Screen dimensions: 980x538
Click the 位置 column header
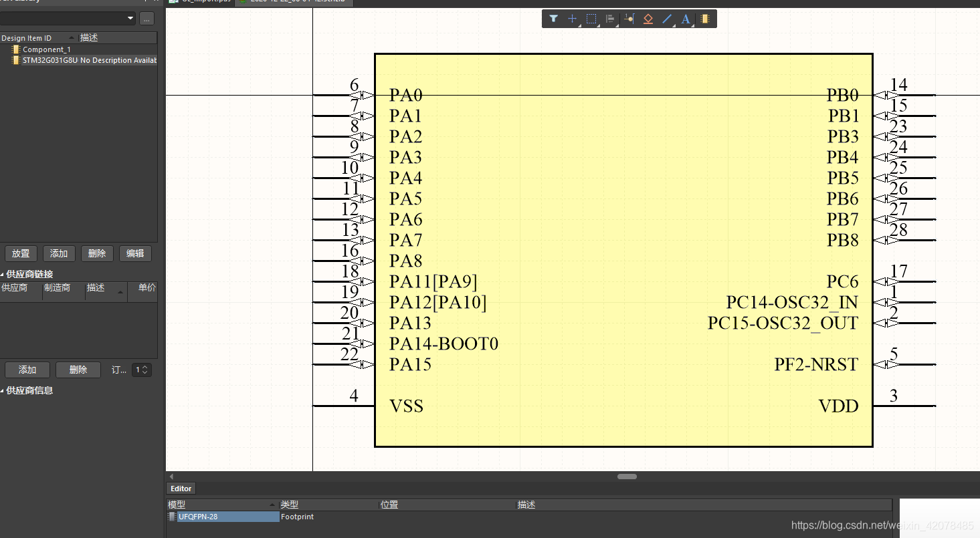(447, 505)
